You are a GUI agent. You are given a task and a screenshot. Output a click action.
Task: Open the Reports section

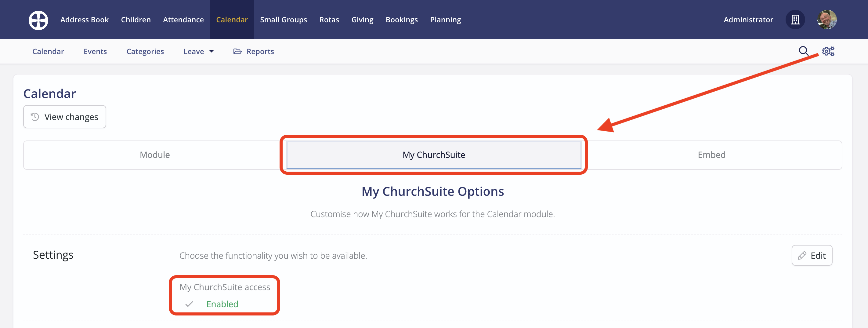coord(253,51)
